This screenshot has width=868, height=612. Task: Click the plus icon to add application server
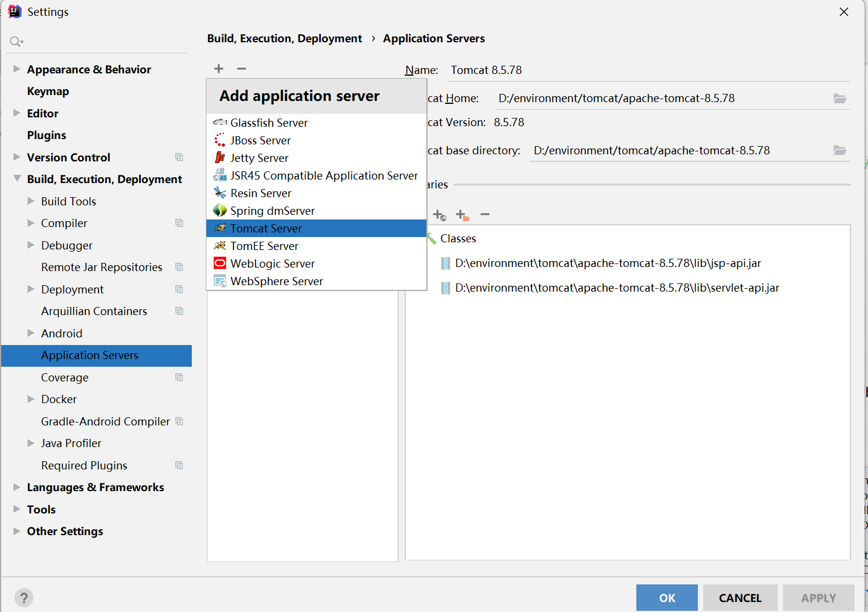coord(219,69)
